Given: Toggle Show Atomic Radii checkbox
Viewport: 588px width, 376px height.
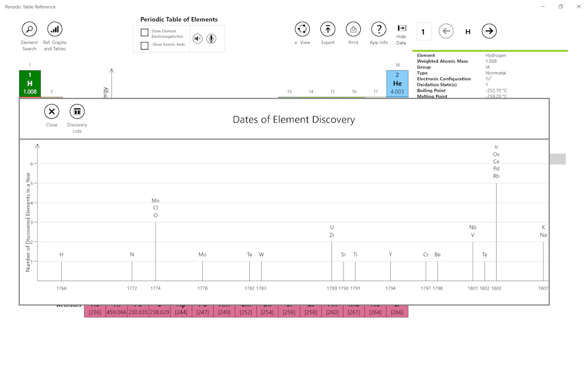Looking at the screenshot, I should [x=145, y=45].
